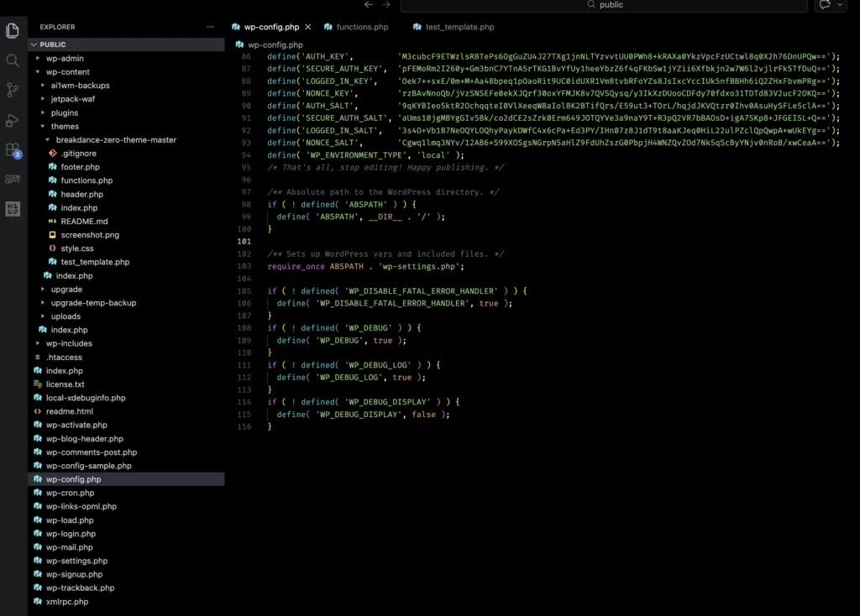
Task: Click the navigate back arrow
Action: tap(369, 4)
